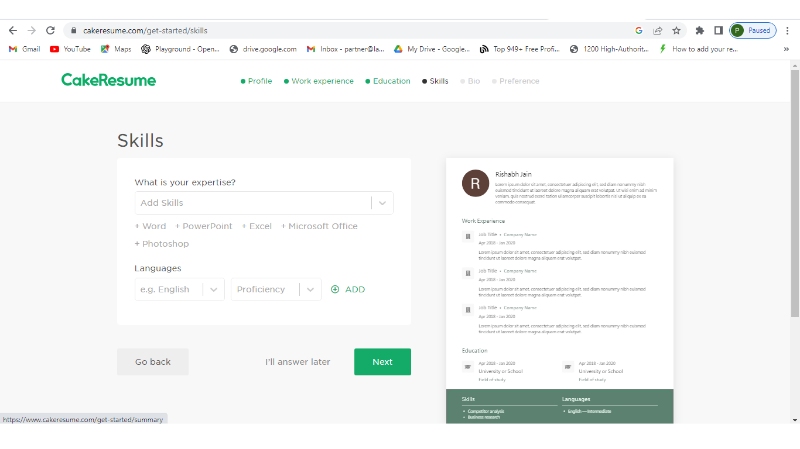
Task: Open the browser extensions puzzle icon
Action: tap(700, 31)
